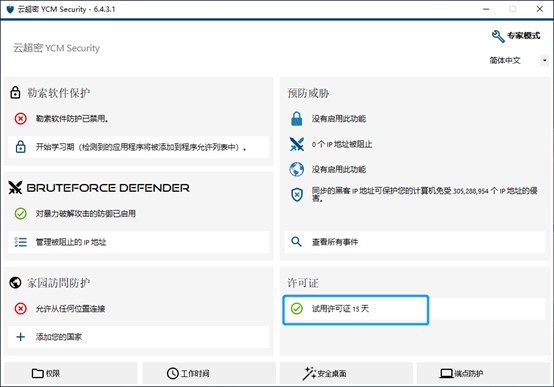The height and width of the screenshot is (387, 554).
Task: Start the learning period 开始学习期
Action: (138, 147)
